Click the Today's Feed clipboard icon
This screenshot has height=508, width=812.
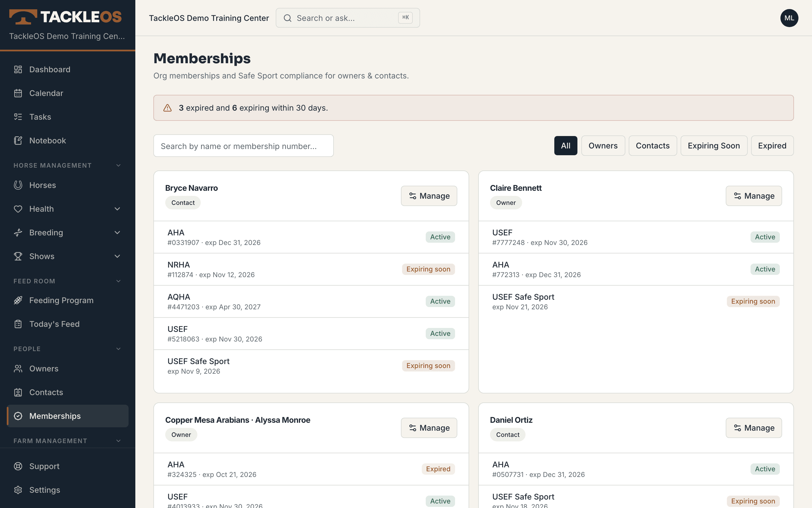point(18,324)
